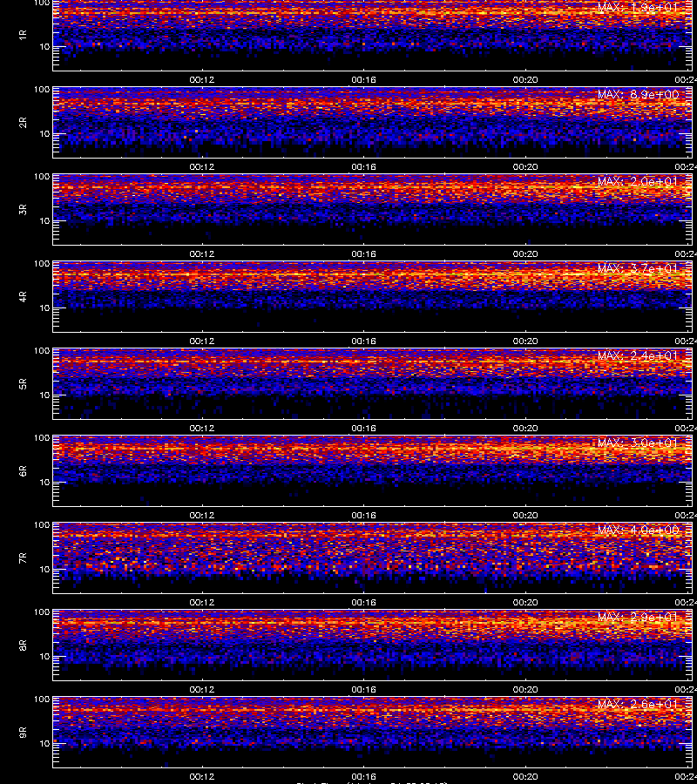
Task: Click 00:20 time label below 4R panel
Action: [525, 341]
